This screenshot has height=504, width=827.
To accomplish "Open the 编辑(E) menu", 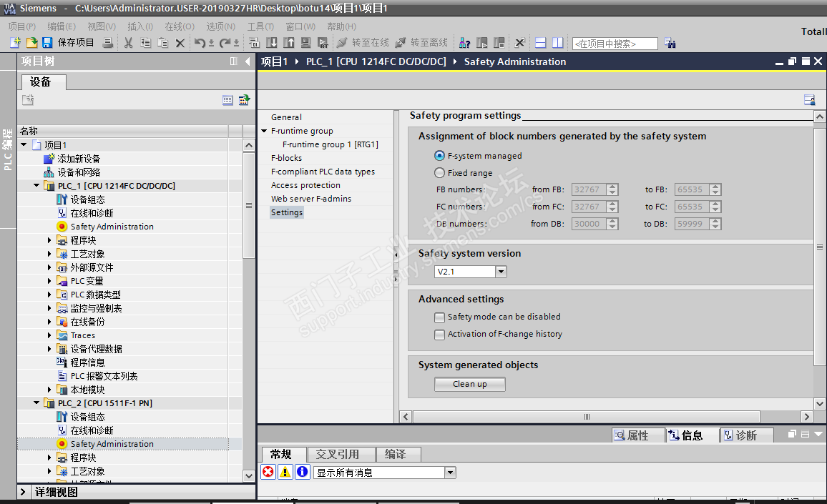I will 62,26.
